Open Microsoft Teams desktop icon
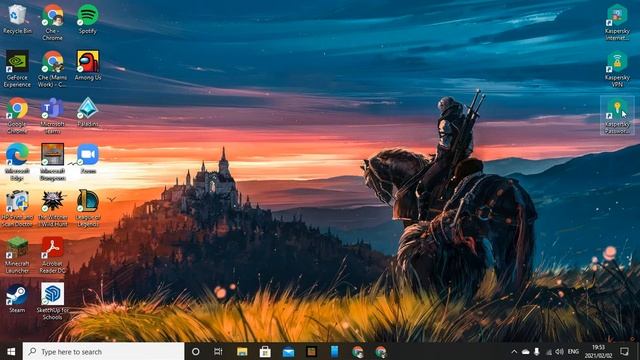 [52, 116]
